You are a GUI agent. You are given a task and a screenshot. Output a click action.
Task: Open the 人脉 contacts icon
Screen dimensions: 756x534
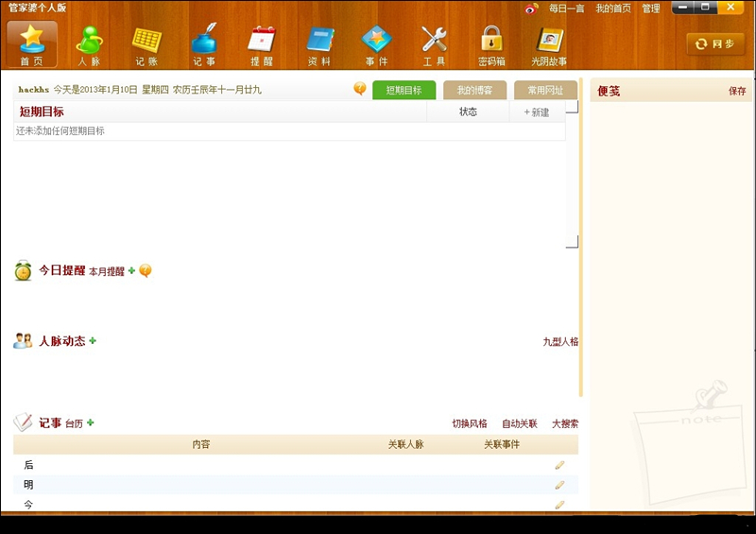coord(89,44)
